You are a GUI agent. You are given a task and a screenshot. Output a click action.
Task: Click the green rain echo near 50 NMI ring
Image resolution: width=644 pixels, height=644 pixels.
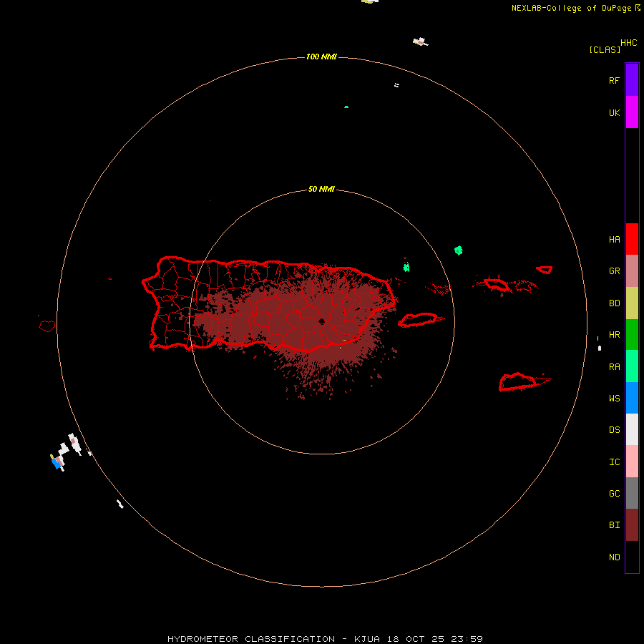459,250
